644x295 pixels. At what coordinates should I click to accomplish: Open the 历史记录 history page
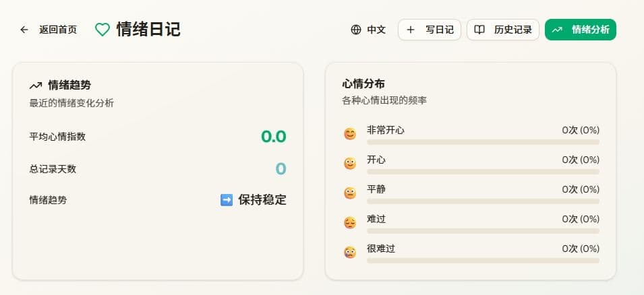tap(503, 30)
